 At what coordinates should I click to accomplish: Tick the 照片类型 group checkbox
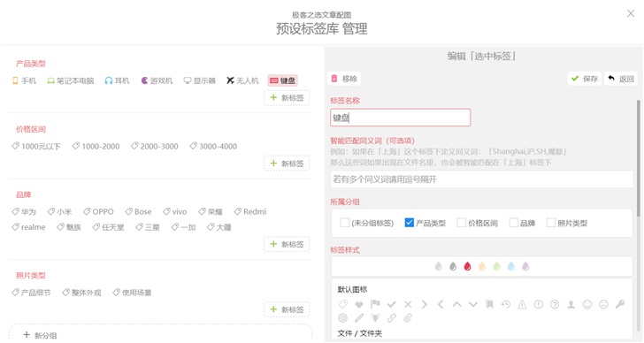click(x=551, y=223)
